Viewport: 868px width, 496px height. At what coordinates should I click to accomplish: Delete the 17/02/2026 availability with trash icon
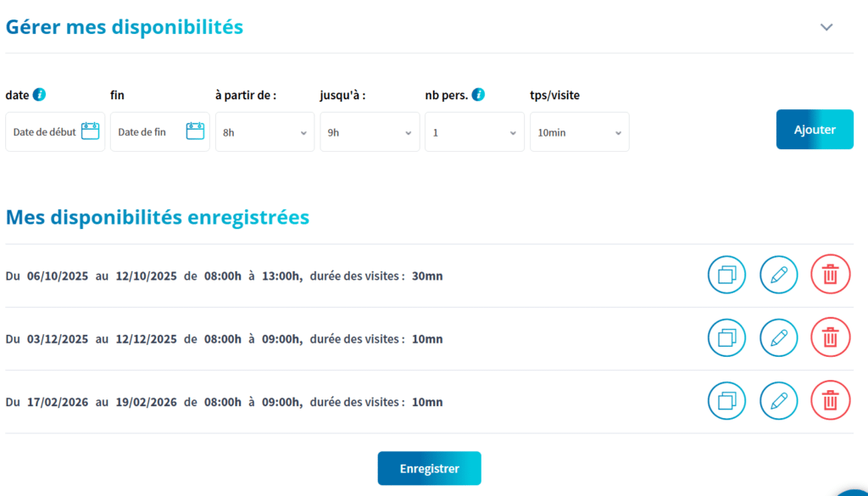point(831,401)
